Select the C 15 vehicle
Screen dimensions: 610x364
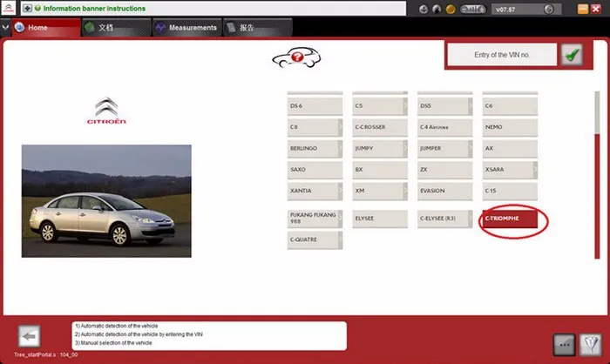510,191
